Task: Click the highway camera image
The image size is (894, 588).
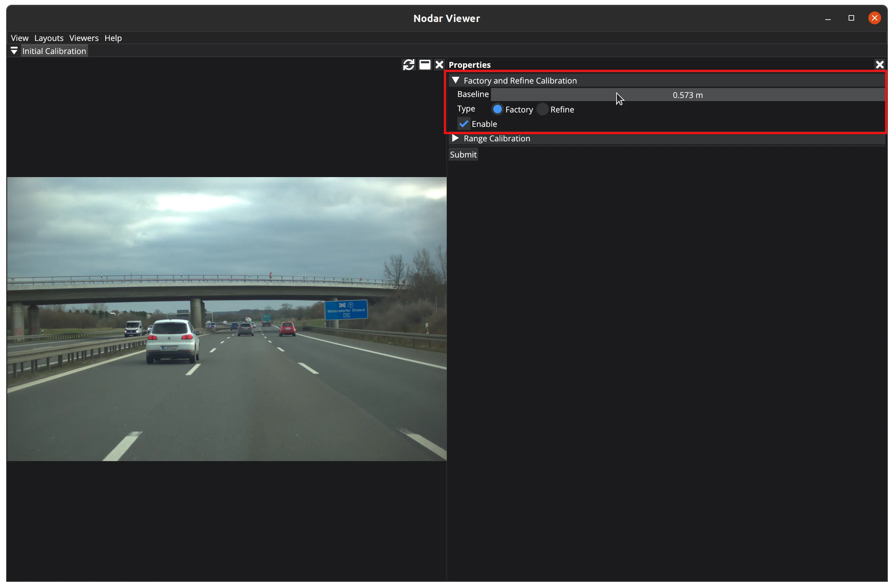Action: 227,319
